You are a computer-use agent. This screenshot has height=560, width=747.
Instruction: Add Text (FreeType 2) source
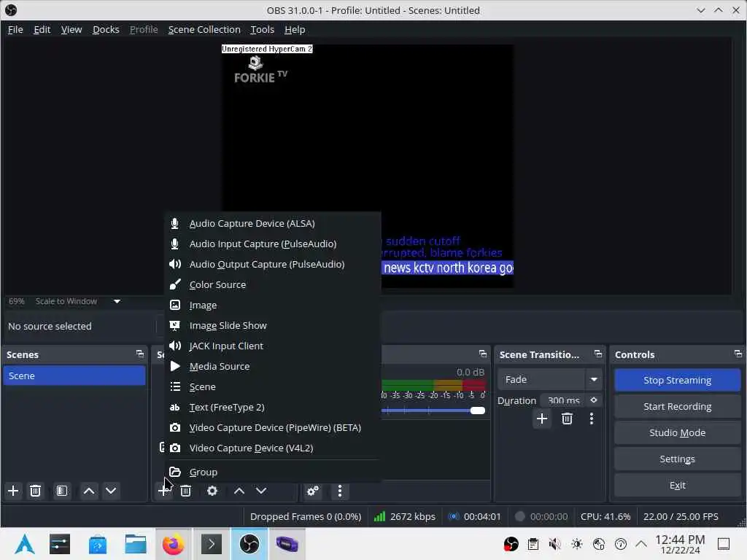click(273, 408)
